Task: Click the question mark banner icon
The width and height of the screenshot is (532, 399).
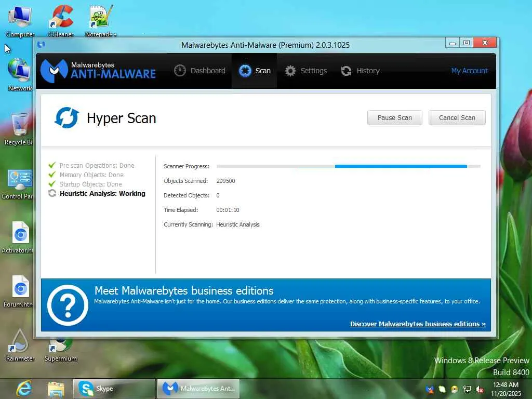Action: (68, 305)
